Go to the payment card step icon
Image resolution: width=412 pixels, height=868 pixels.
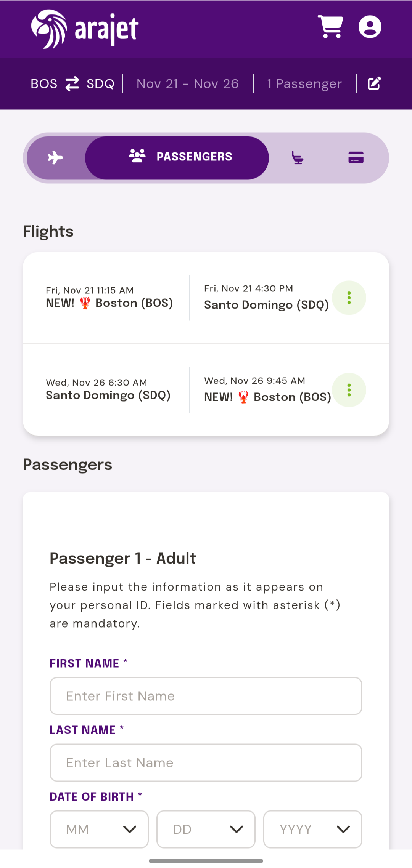tap(356, 157)
